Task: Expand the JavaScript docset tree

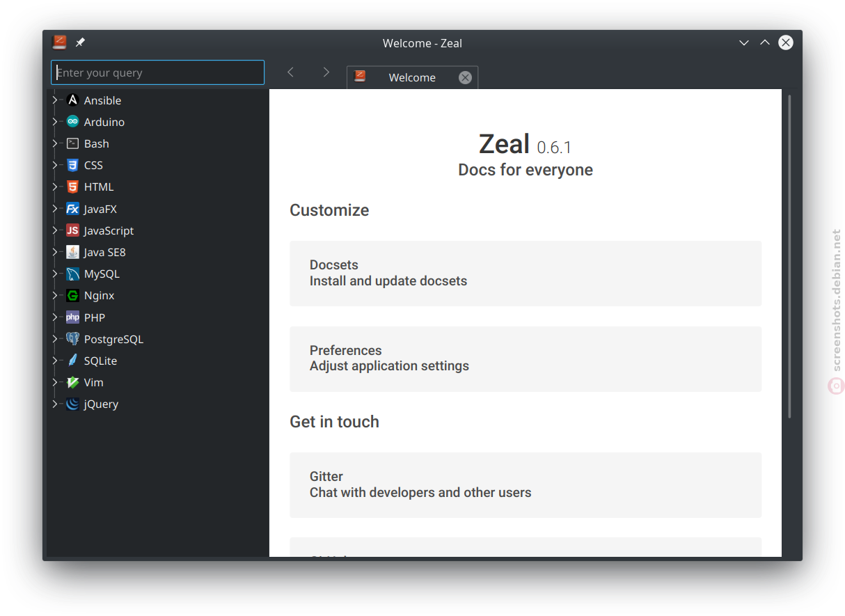Action: [55, 230]
